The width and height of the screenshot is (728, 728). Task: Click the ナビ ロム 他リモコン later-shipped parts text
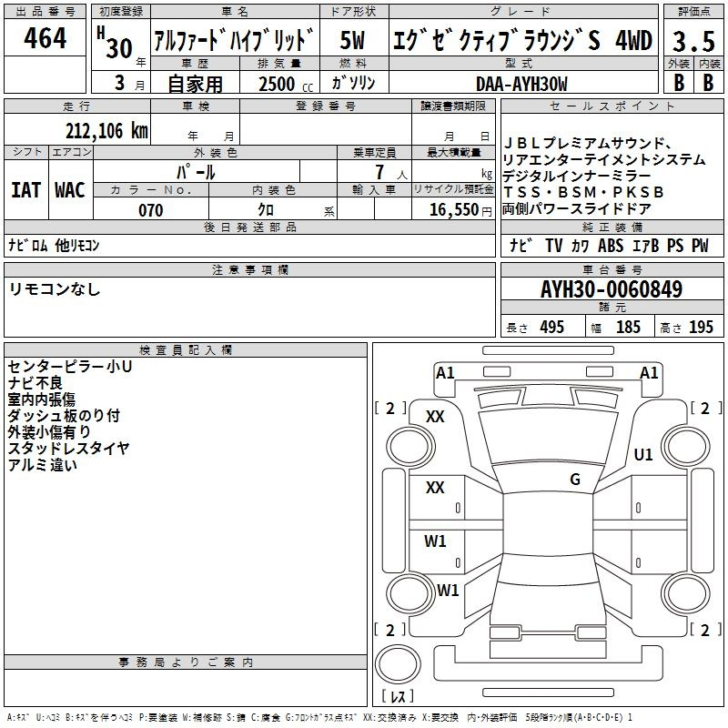click(x=54, y=245)
